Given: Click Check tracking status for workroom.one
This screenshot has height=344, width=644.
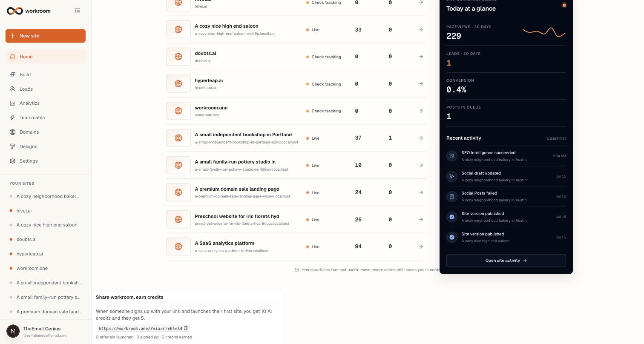Looking at the screenshot, I should tap(324, 111).
